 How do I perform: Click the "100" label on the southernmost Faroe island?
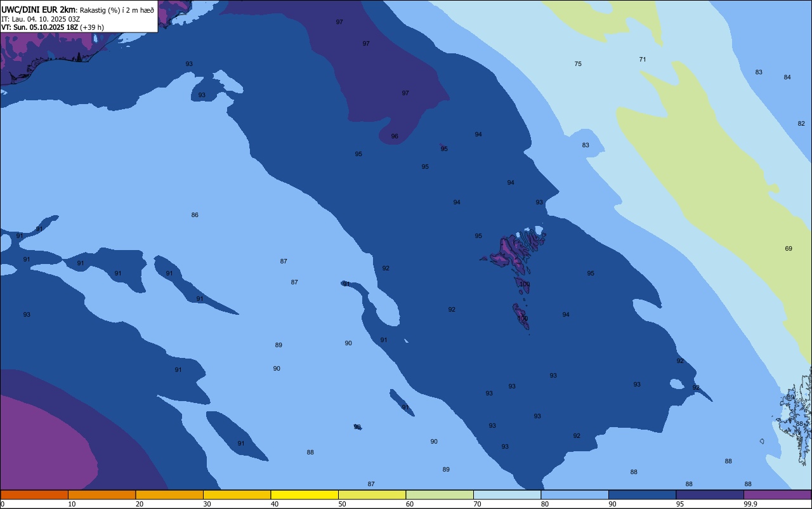tap(523, 319)
